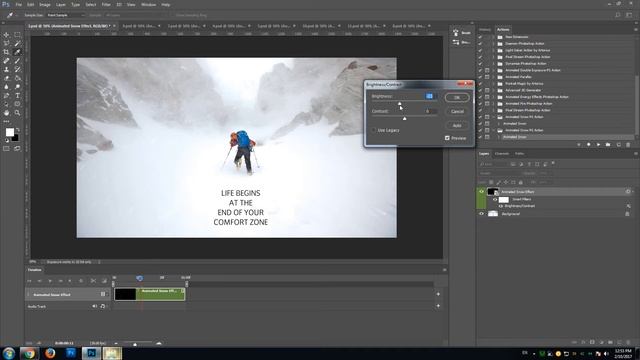This screenshot has height=360, width=640.
Task: Mute the Audio Track speaker icon
Action: tap(95, 306)
